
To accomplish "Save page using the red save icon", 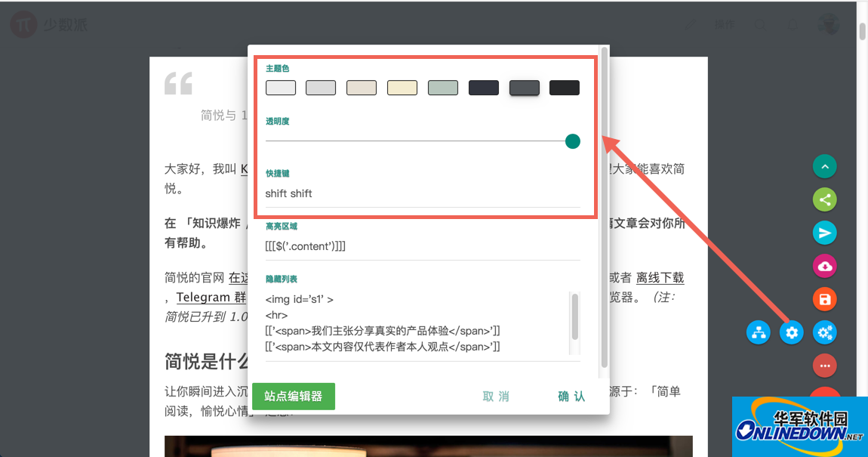I will pos(824,299).
